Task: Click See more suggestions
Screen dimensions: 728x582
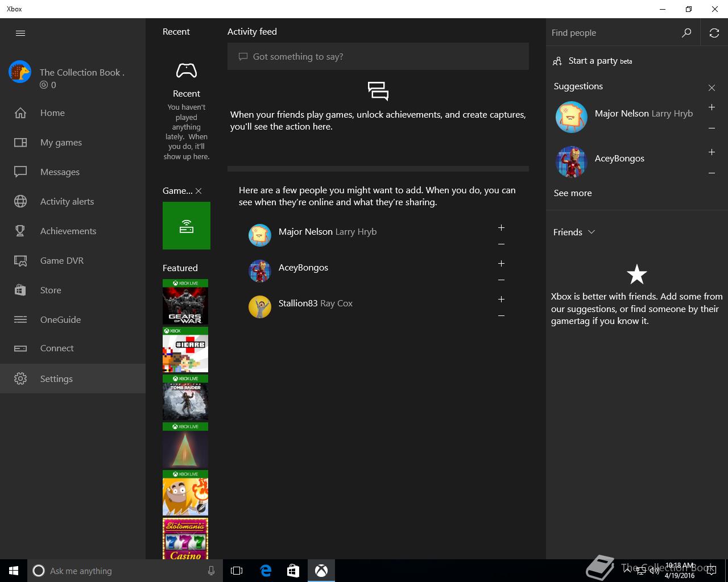Action: pyautogui.click(x=573, y=193)
